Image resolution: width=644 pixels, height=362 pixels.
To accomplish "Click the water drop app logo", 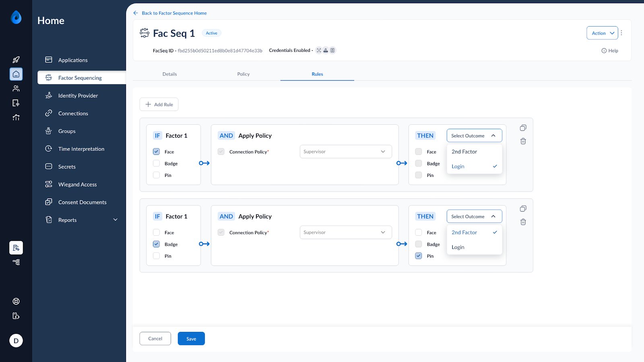I will 16,17.
